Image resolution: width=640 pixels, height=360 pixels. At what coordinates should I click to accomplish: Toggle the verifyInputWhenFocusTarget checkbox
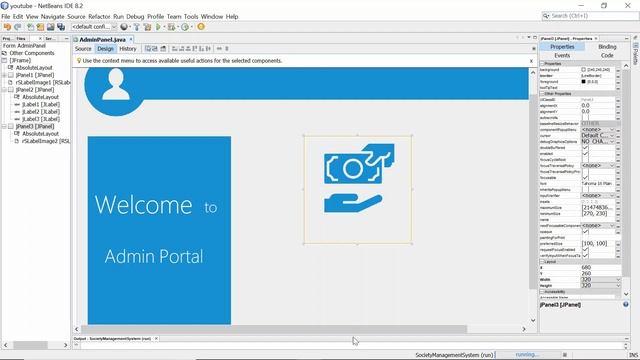pyautogui.click(x=585, y=256)
